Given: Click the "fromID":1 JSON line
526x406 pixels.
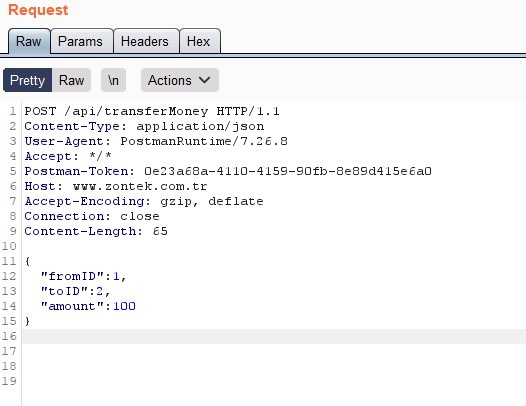Looking at the screenshot, I should (84, 276).
